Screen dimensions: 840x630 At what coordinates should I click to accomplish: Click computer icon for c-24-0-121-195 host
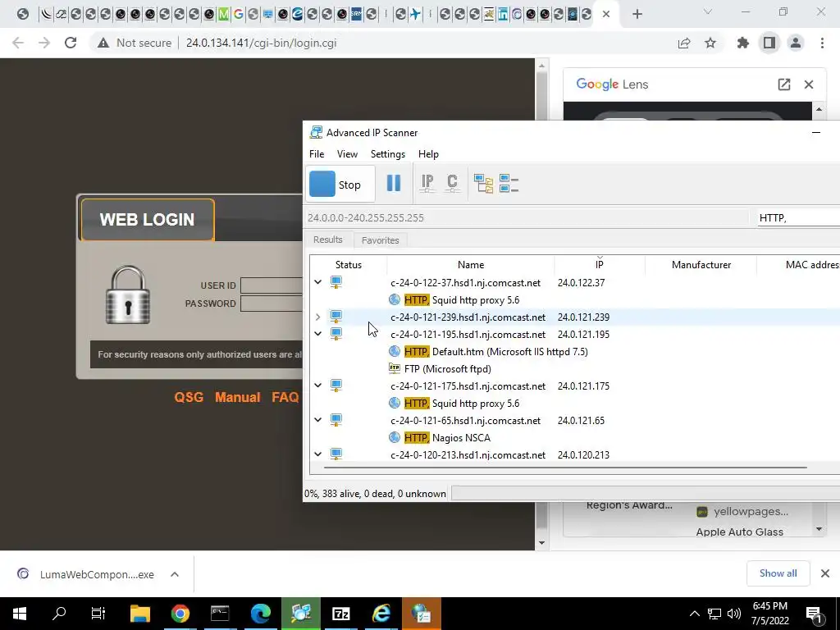[336, 334]
